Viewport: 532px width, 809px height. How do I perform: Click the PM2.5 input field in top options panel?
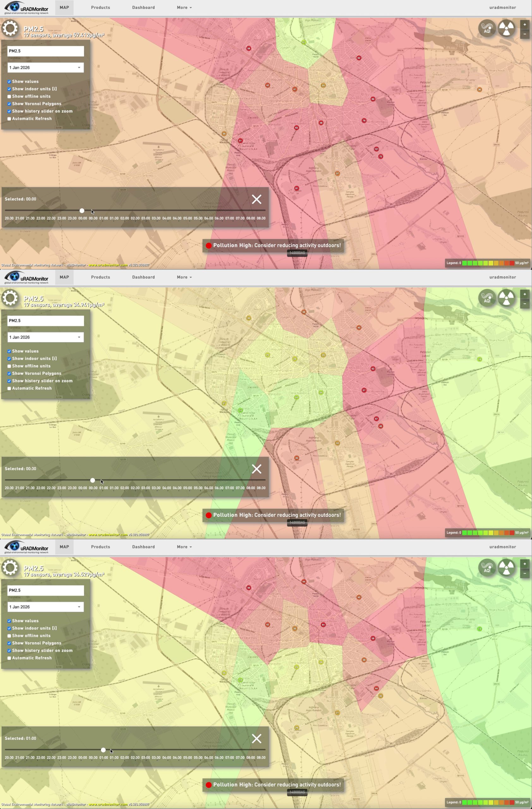[x=45, y=51]
